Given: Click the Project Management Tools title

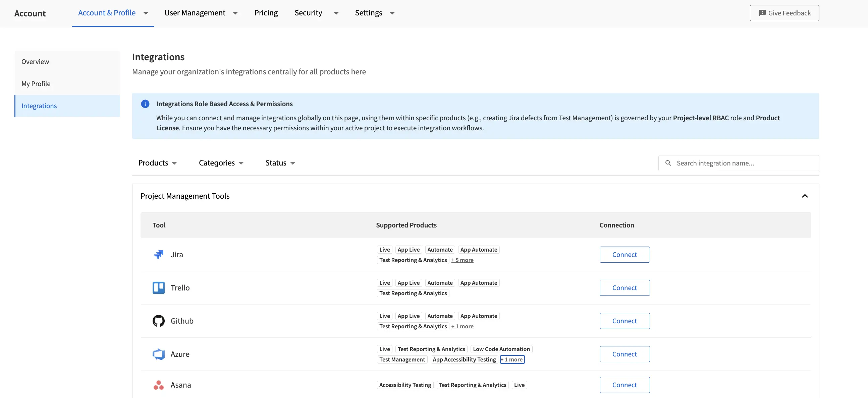Looking at the screenshot, I should point(185,196).
